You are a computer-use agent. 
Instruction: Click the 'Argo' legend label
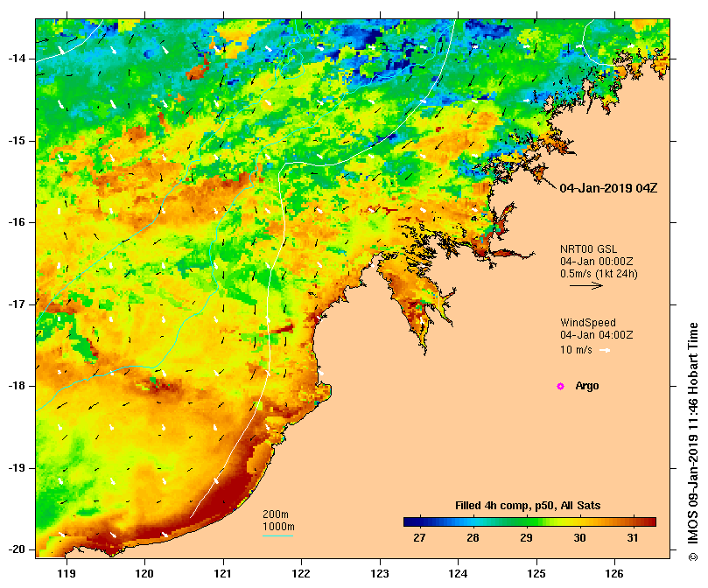click(587, 386)
